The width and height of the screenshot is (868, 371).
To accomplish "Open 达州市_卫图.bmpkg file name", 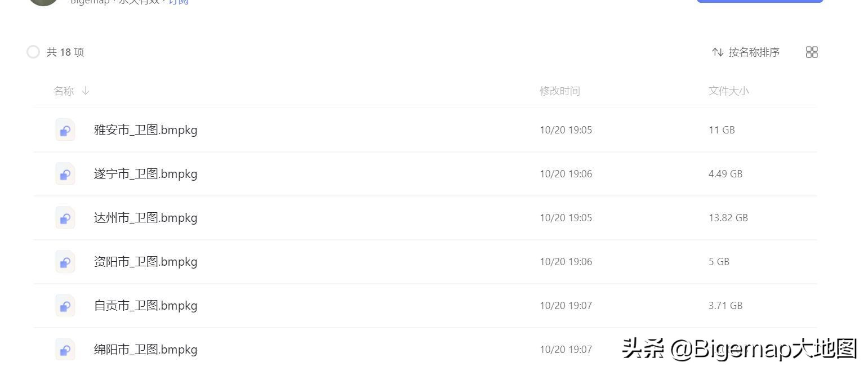I will [145, 218].
